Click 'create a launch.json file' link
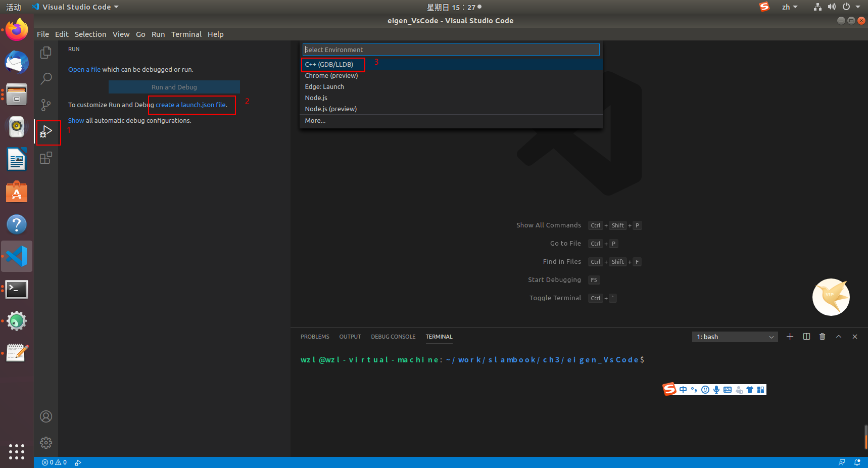Screen dimensions: 868x468 [191, 105]
